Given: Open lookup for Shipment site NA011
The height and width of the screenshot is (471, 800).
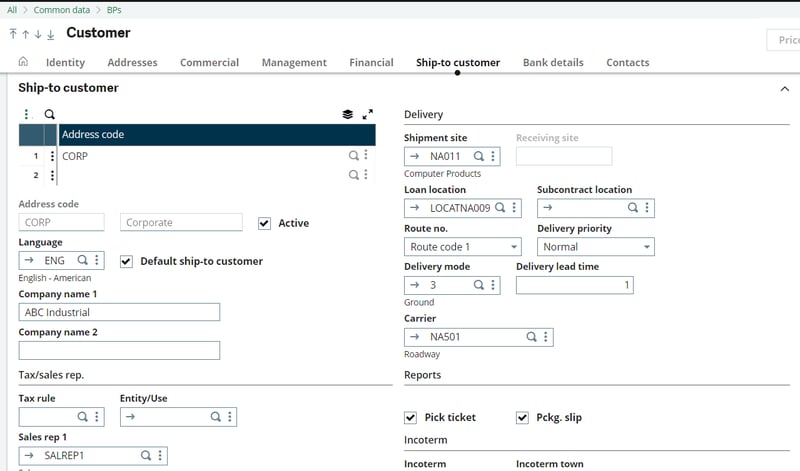Looking at the screenshot, I should tap(478, 156).
